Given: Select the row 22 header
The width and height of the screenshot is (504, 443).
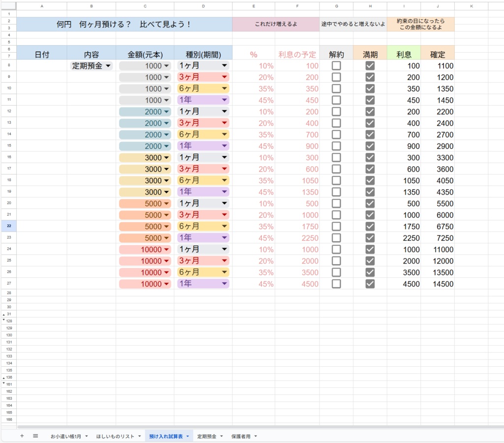Looking at the screenshot, I should pos(11,226).
